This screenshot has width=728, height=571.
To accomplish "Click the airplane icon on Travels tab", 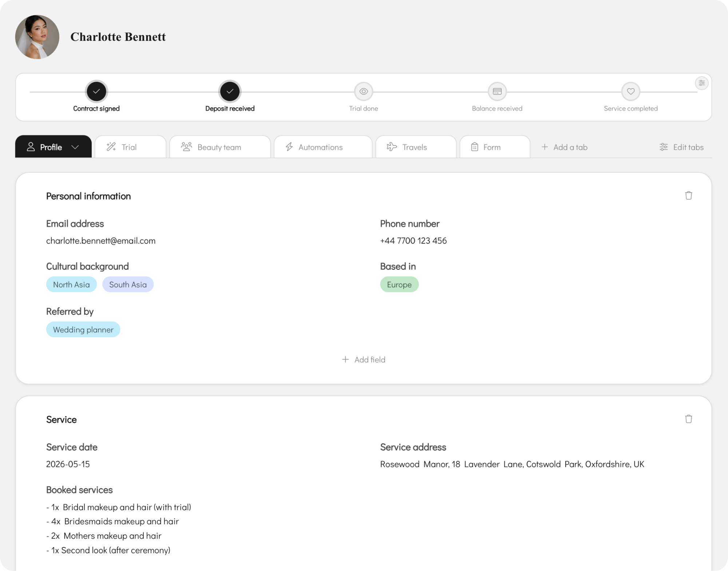I will tap(392, 147).
